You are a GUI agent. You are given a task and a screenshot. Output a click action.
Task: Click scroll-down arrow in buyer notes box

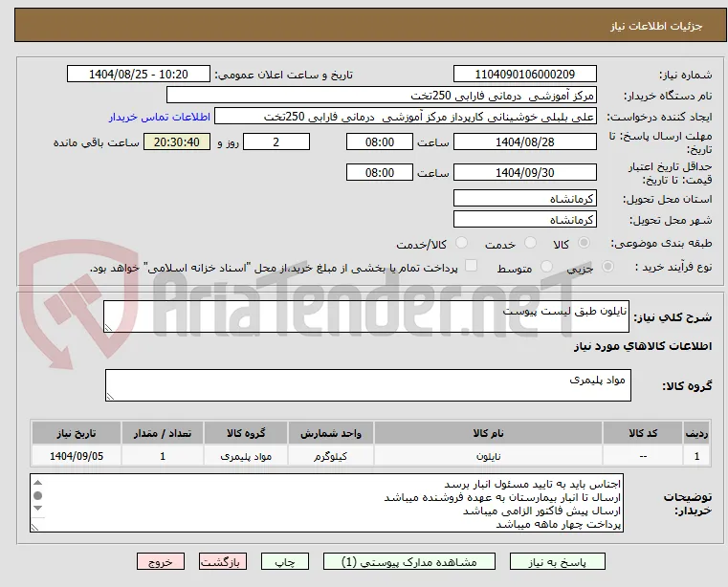(38, 508)
